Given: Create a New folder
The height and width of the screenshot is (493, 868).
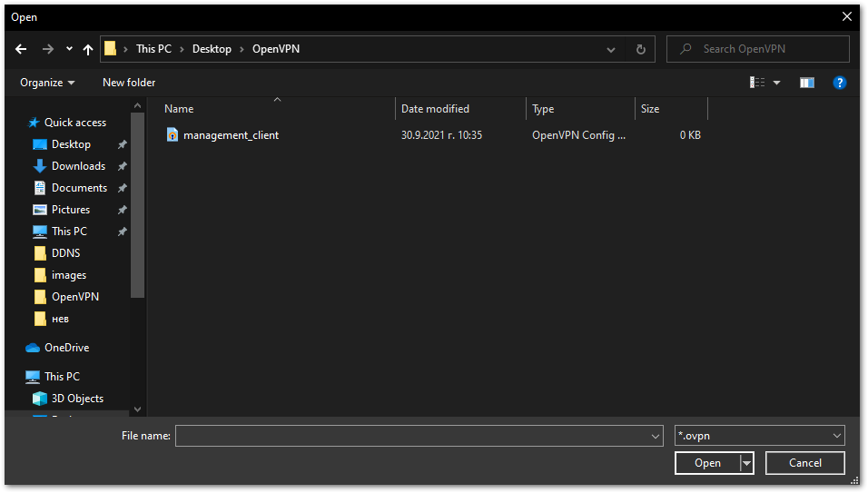Looking at the screenshot, I should click(129, 83).
